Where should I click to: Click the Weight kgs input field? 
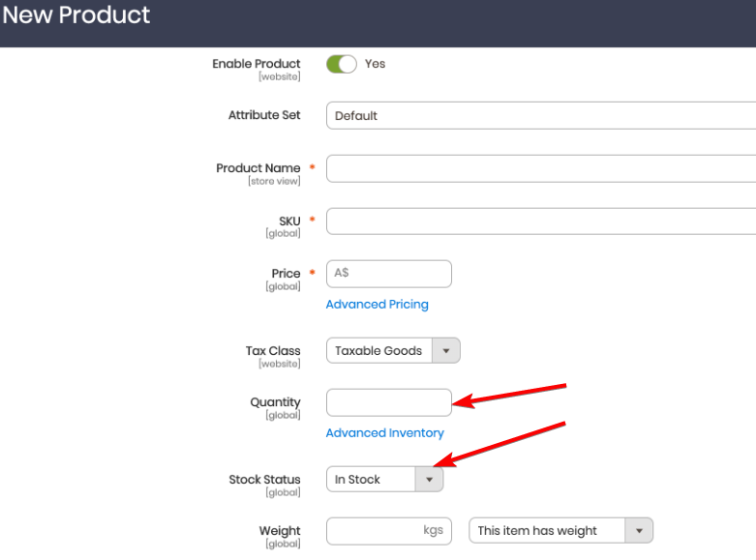tap(389, 531)
